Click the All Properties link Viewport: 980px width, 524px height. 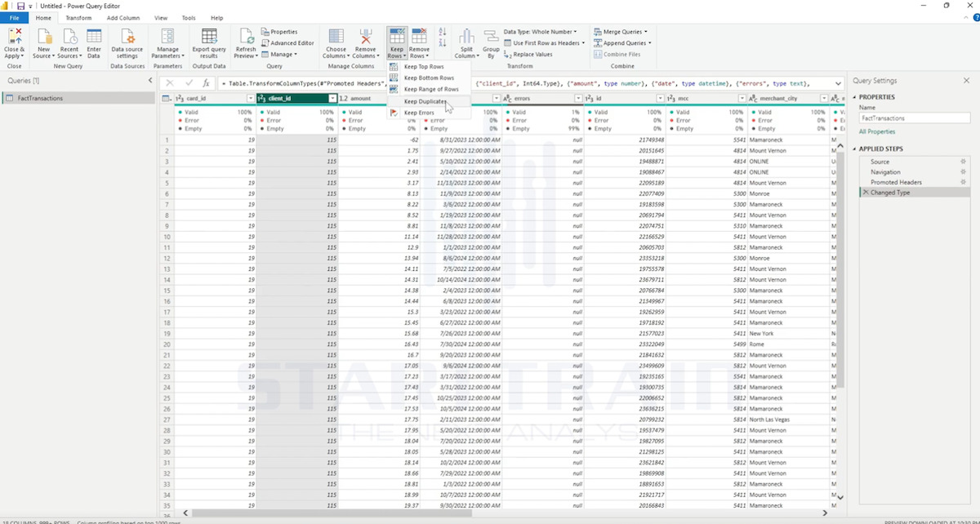(877, 131)
